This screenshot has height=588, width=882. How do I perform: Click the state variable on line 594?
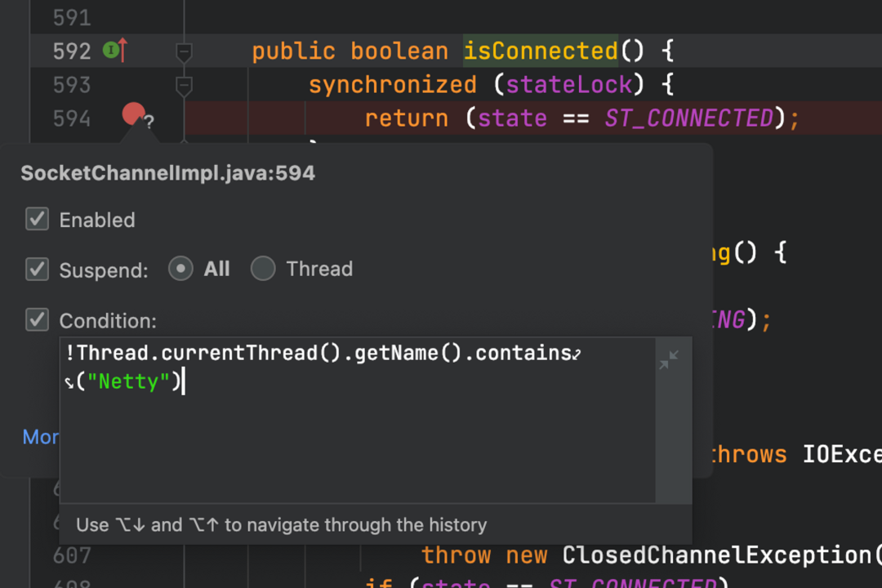point(512,118)
